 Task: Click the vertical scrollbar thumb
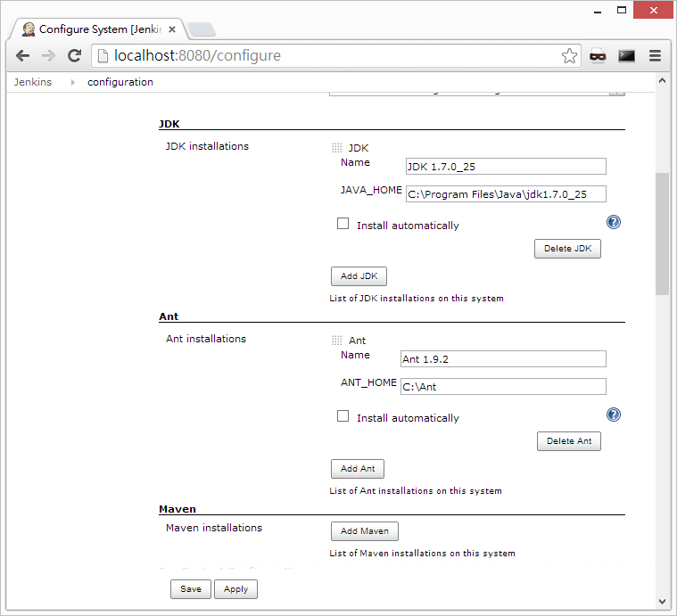(x=662, y=234)
